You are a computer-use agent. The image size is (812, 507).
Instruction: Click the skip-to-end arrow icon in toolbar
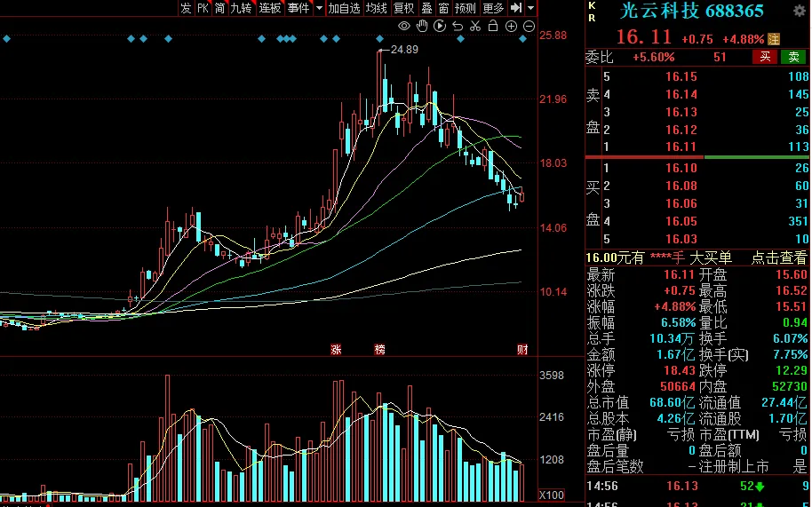click(x=516, y=8)
